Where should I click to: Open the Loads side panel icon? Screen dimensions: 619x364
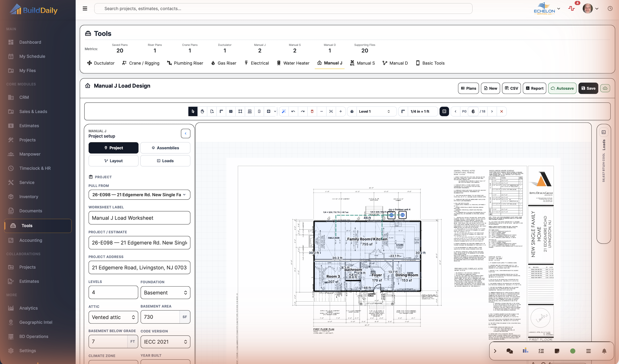tap(603, 132)
